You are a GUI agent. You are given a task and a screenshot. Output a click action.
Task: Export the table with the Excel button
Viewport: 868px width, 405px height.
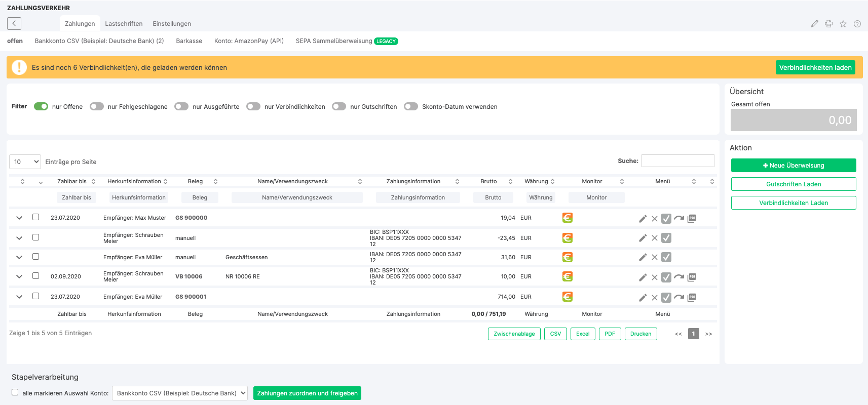[x=583, y=334]
